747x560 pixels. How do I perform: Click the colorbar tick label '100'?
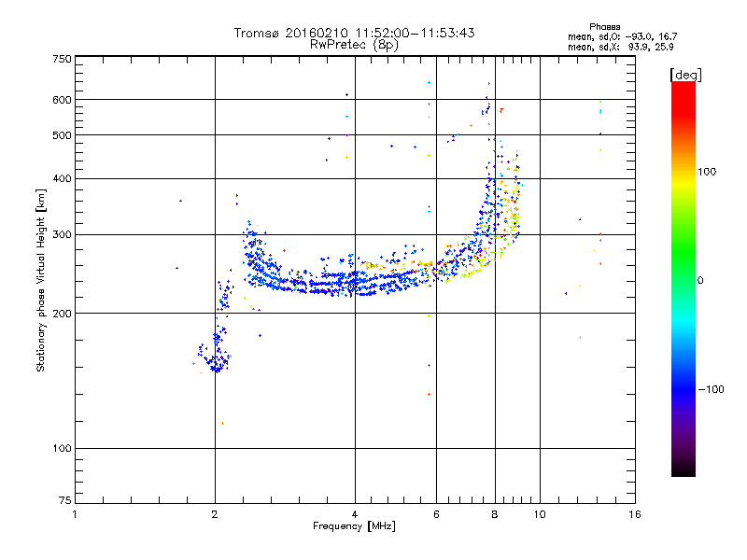[707, 172]
